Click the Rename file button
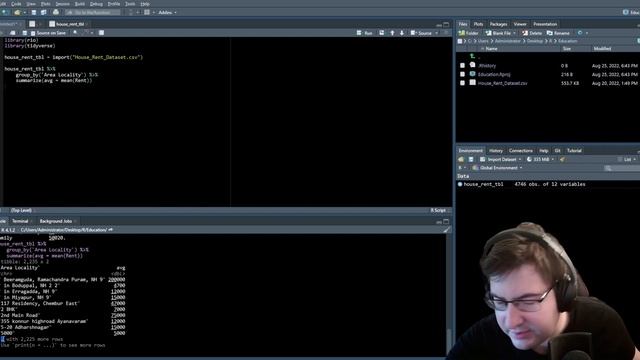This screenshot has width=640, height=360. (558, 33)
